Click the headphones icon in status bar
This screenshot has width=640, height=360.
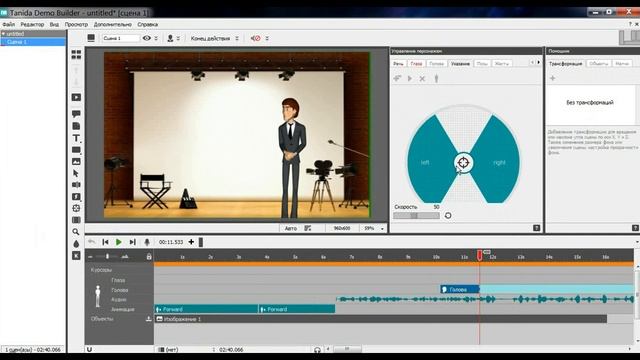318,350
